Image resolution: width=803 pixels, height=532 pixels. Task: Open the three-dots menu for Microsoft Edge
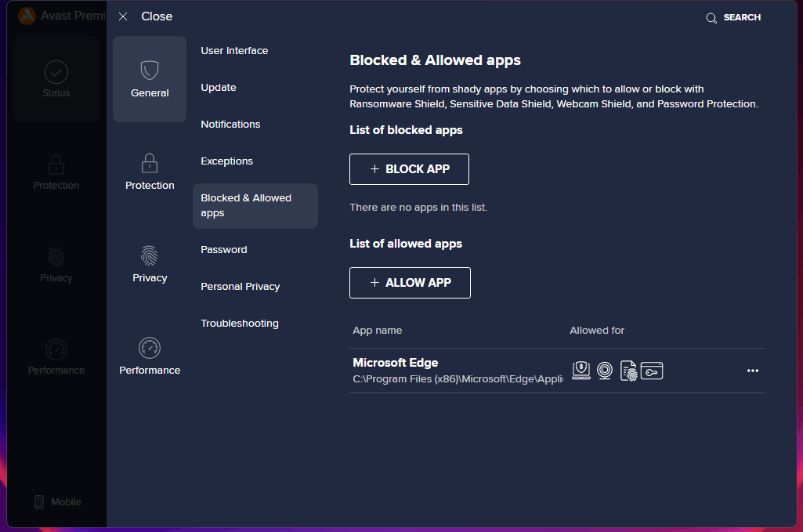point(752,370)
